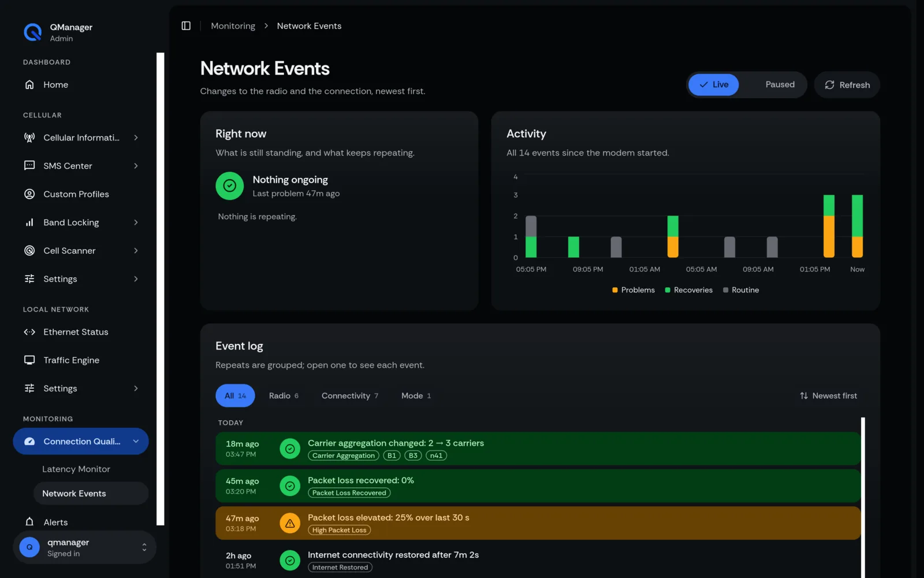This screenshot has height=578, width=924.
Task: Click the Refresh button
Action: click(x=847, y=85)
